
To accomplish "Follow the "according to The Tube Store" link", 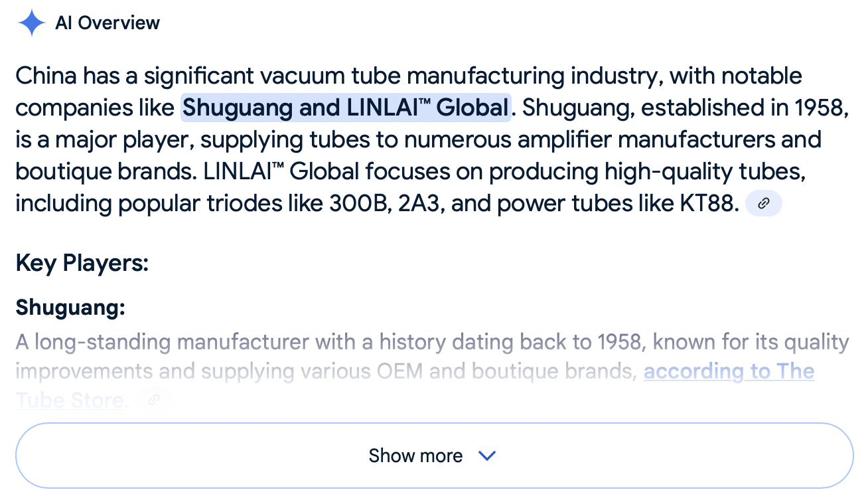I will tap(729, 371).
